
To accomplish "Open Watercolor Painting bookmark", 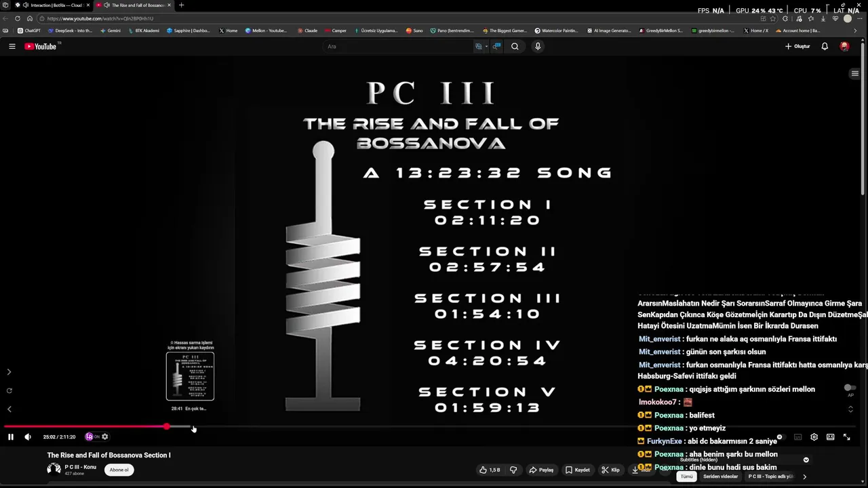I will click(x=557, y=30).
